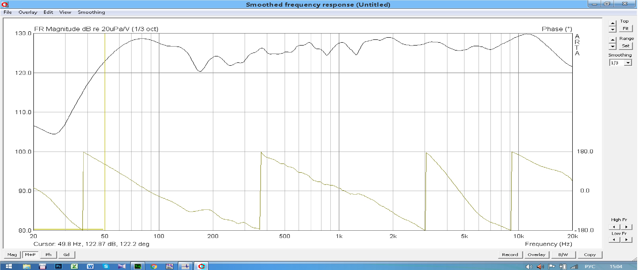Viewport: 644px width, 270px height.
Task: Toggle the M+P magnitude and phase view
Action: pyautogui.click(x=30, y=255)
